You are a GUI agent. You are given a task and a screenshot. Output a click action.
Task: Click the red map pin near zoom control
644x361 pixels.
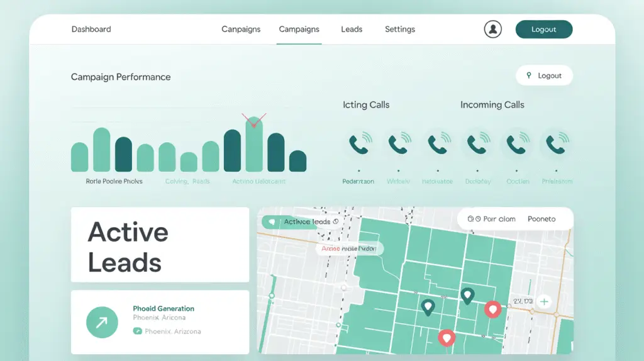492,309
